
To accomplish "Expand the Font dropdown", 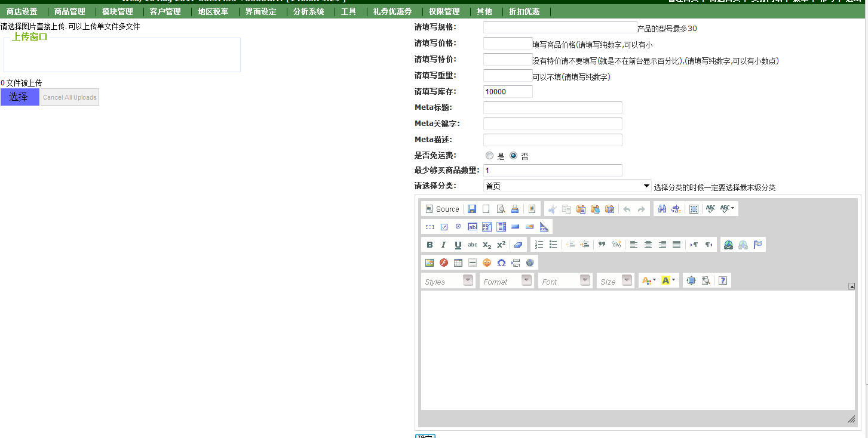I will [x=565, y=281].
